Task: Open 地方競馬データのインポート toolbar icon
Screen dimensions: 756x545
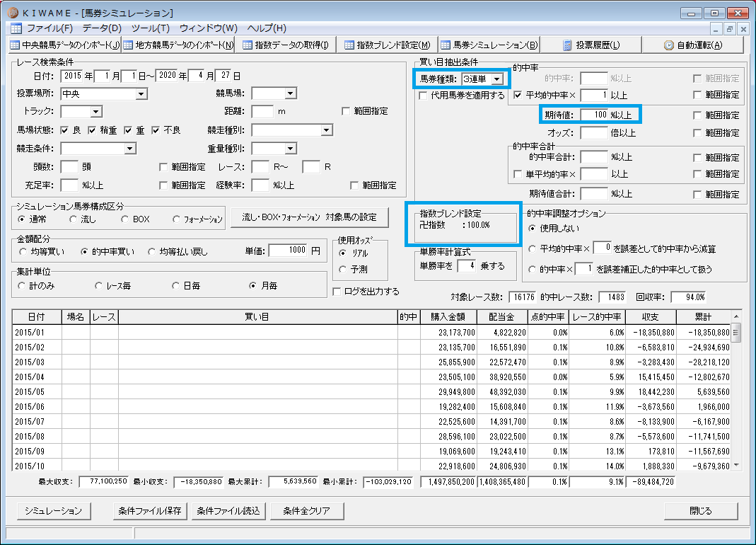Action: pos(128,45)
